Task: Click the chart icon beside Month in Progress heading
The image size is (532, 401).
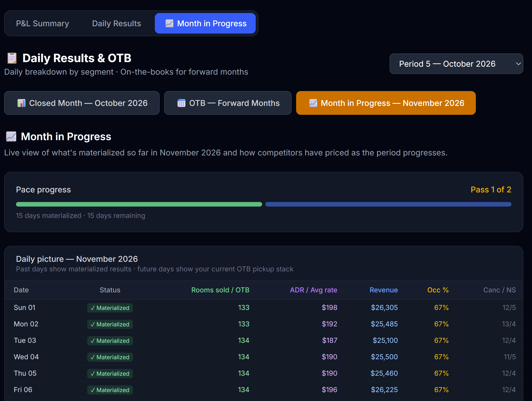Action: click(x=11, y=136)
